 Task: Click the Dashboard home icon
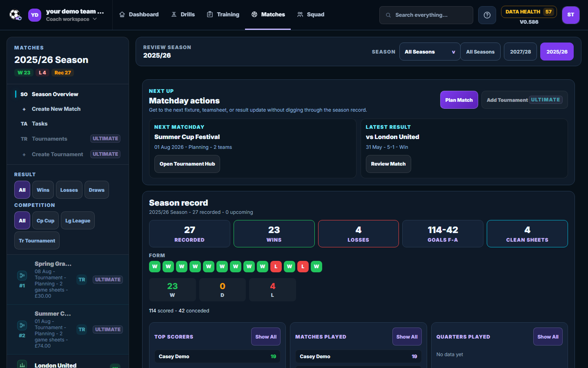tap(122, 14)
